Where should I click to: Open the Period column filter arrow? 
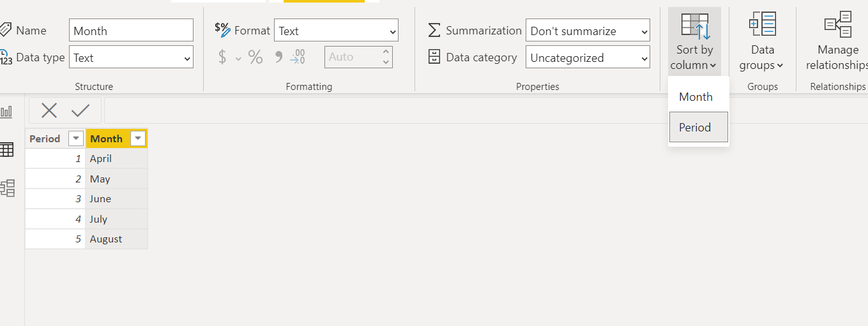pos(75,138)
